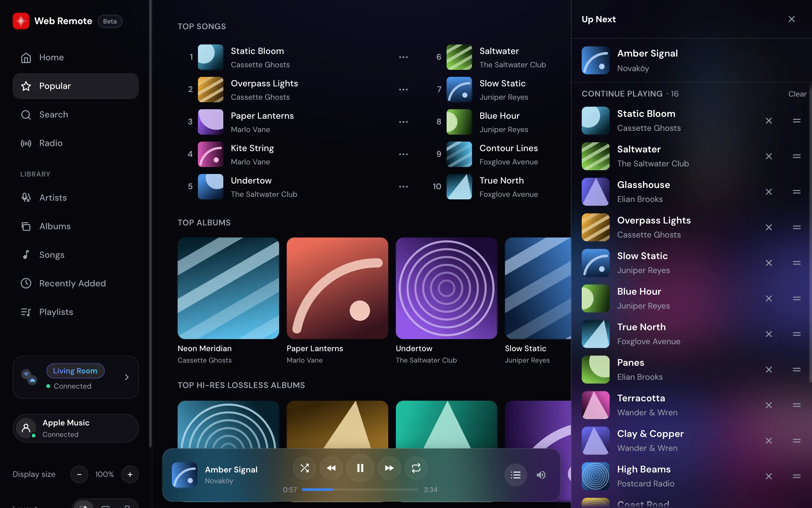Remove Glasshouse from the queue

pyautogui.click(x=769, y=192)
